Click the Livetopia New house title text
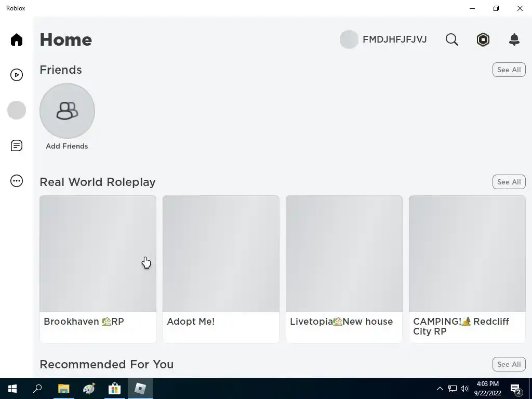 point(341,321)
